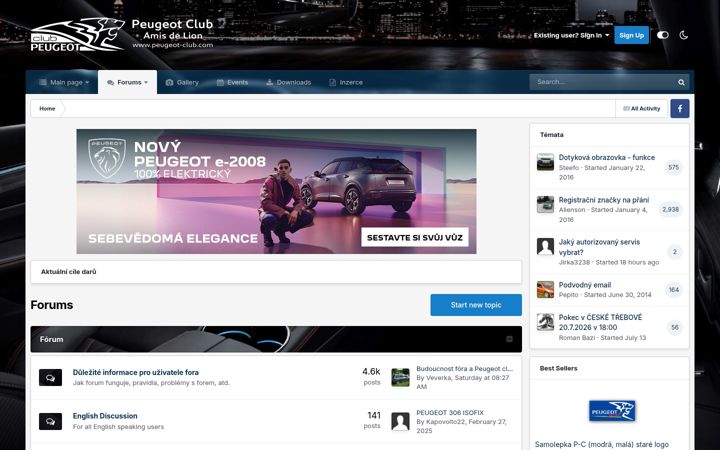Click Veverka's avatar thumbnail
720x450 pixels.
(x=400, y=377)
